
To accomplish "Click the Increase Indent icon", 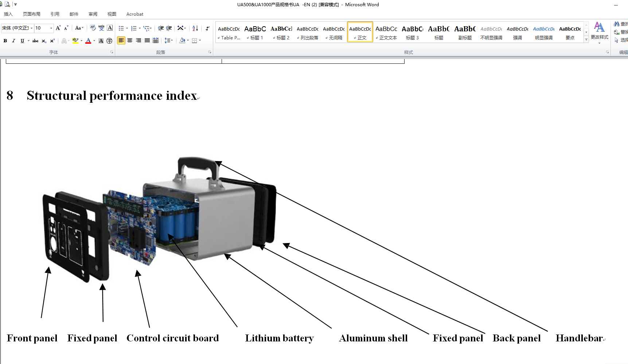I will (x=169, y=28).
